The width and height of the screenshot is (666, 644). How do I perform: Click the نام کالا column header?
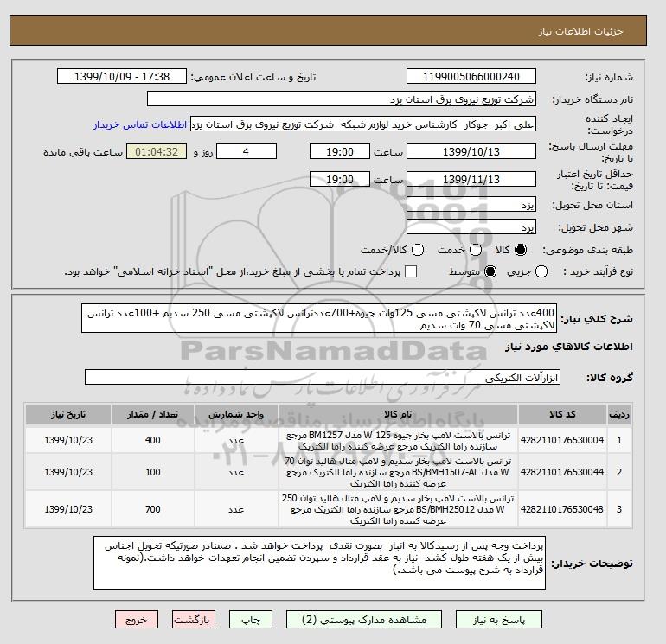click(x=398, y=414)
